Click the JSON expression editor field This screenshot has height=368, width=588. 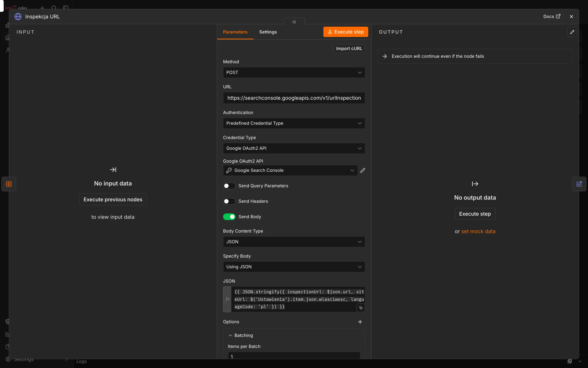tap(298, 299)
